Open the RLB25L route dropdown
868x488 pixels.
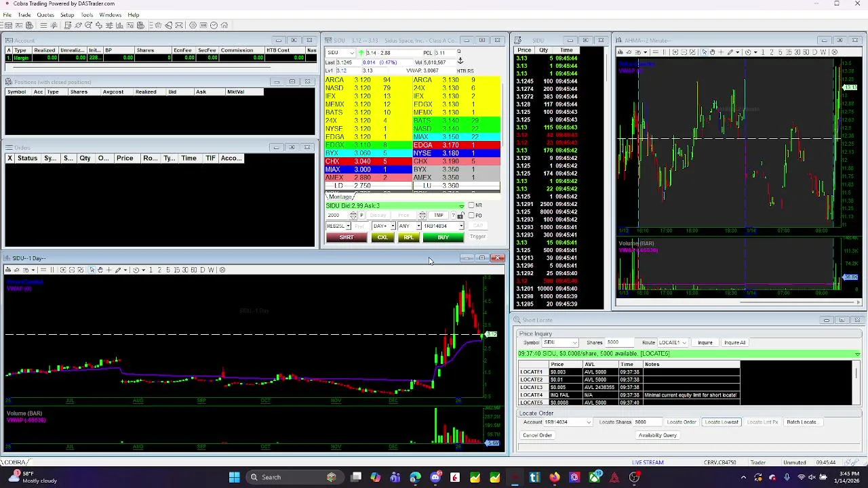348,226
